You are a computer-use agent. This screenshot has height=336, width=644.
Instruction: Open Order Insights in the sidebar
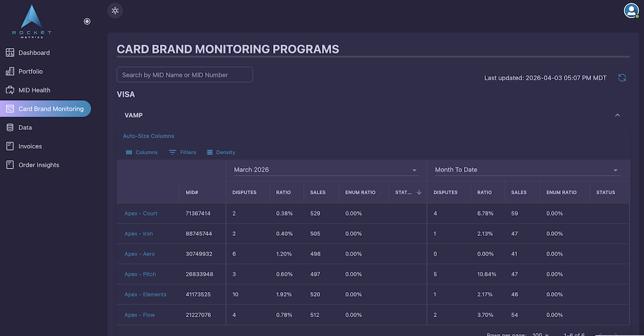pyautogui.click(x=39, y=165)
